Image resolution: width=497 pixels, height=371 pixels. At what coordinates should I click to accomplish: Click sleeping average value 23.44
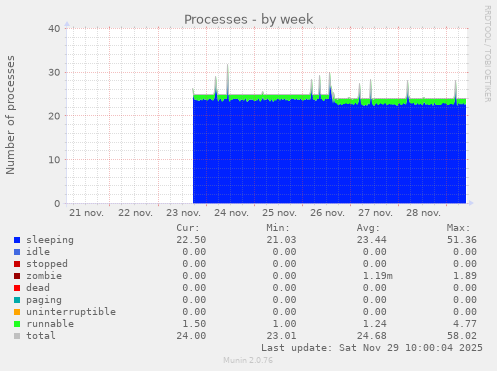click(372, 240)
